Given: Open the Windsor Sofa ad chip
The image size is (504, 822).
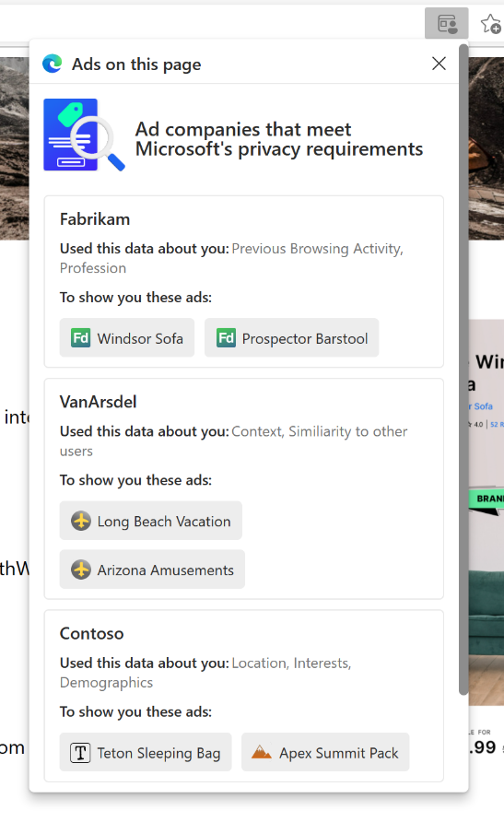Looking at the screenshot, I should click(x=127, y=338).
